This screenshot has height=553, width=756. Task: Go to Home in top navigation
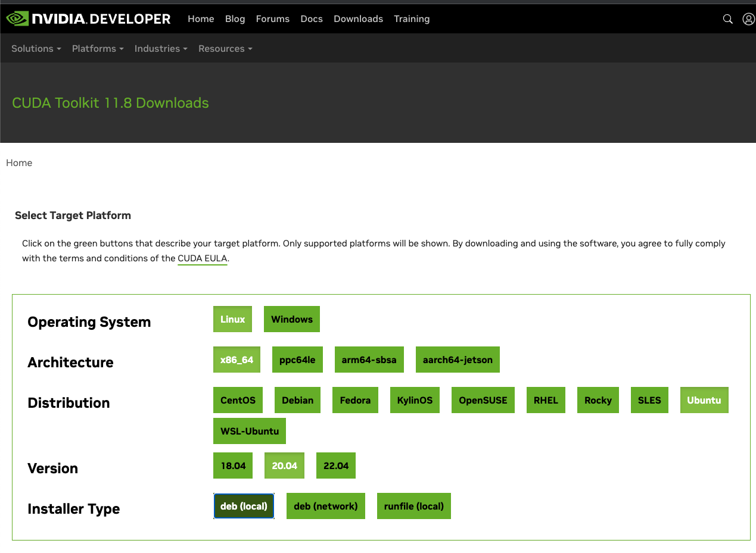[x=201, y=19]
